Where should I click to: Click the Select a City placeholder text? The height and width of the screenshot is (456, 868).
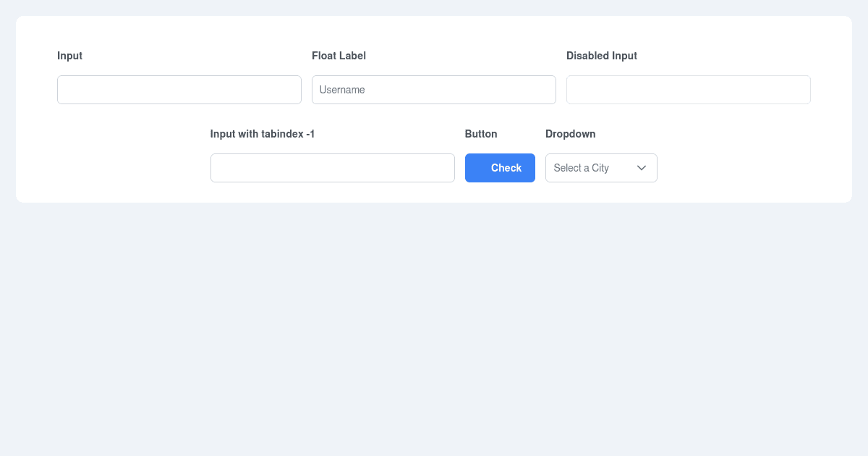click(x=582, y=168)
